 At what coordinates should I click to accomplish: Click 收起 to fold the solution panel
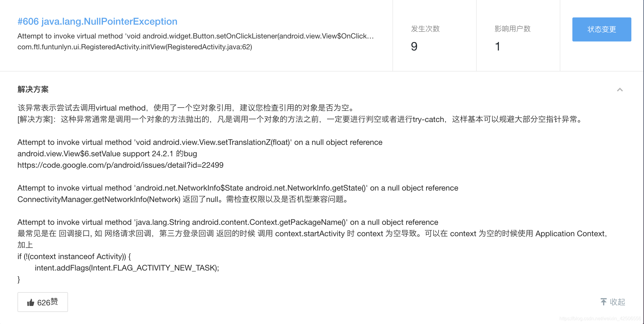pos(618,302)
